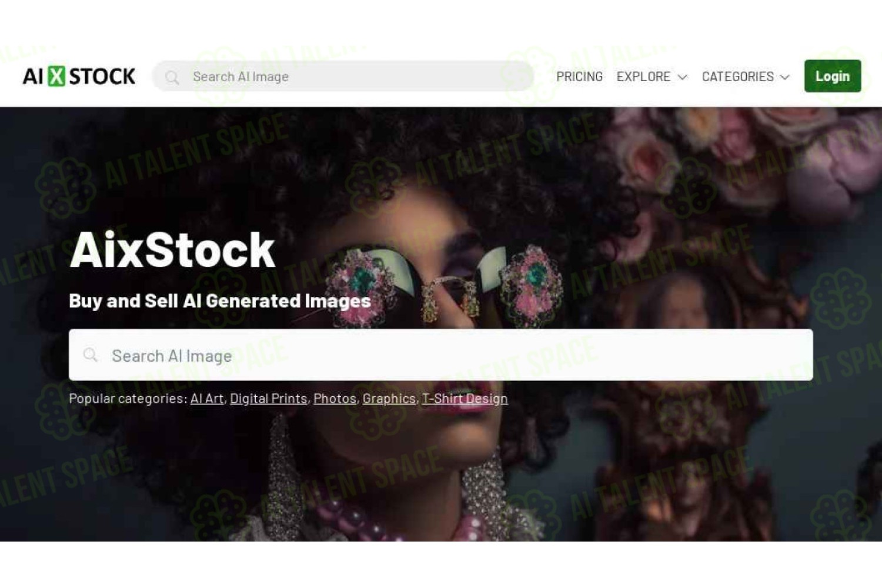Click the magnifier icon in header search
882x588 pixels.
click(172, 77)
